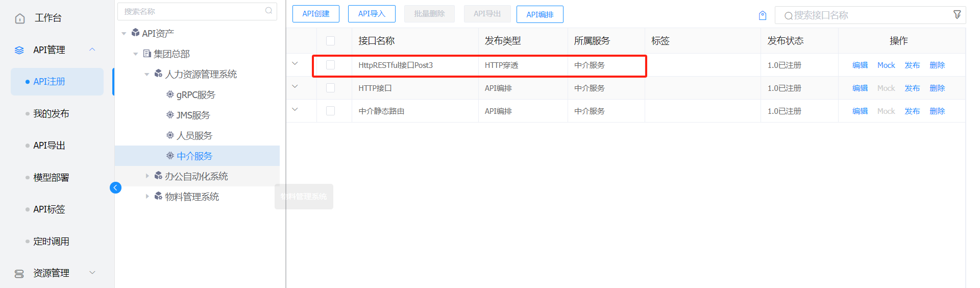Viewport: 980px width, 288px height.
Task: Click 编辑 for HttpRESTful接口Post3
Action: pos(860,65)
